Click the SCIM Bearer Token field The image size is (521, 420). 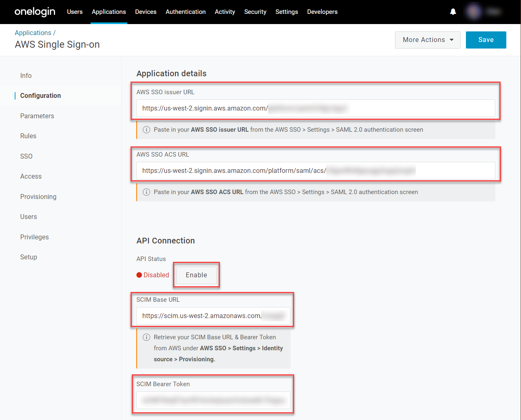pos(213,400)
